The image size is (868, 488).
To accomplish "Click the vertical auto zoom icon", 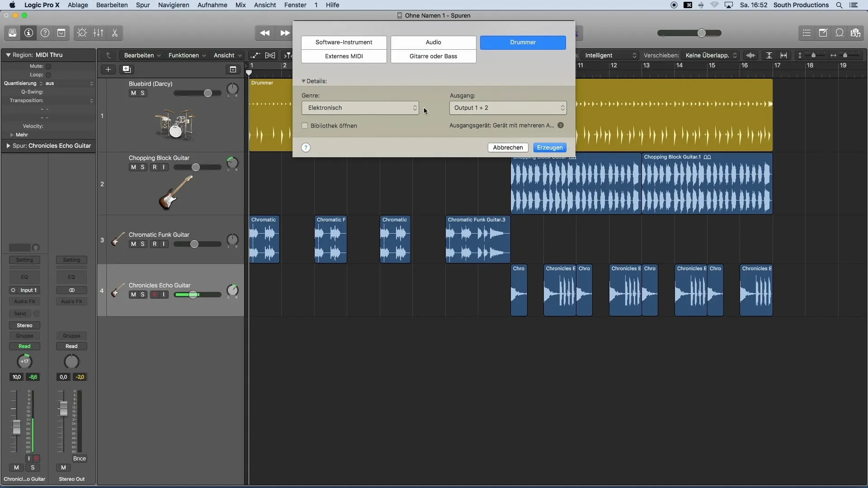I will (769, 55).
